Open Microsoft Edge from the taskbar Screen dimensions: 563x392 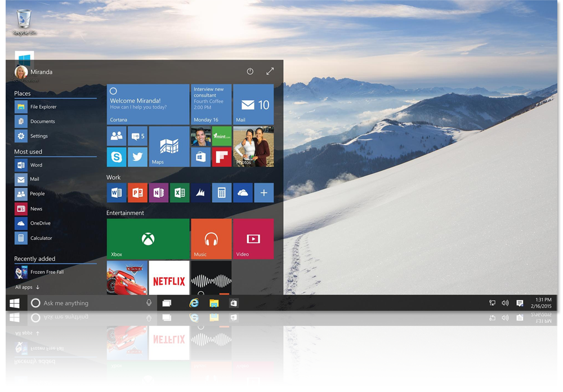[x=194, y=302]
